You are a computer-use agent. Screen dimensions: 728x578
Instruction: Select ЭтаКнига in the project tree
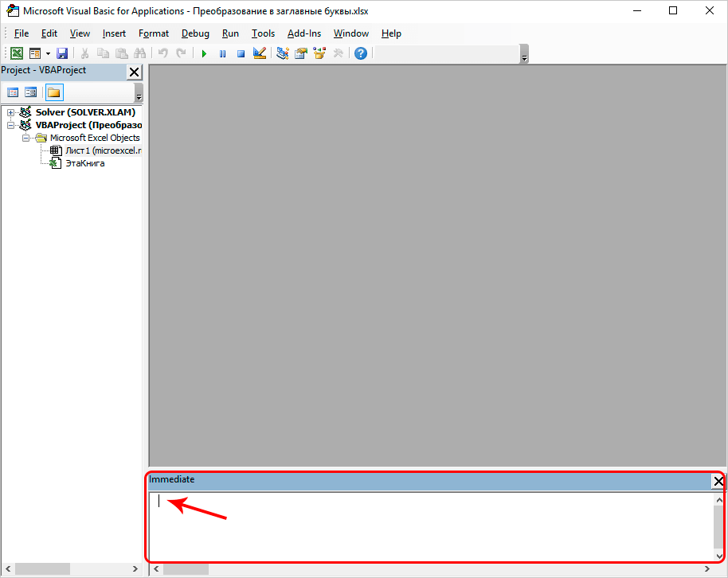tap(84, 163)
